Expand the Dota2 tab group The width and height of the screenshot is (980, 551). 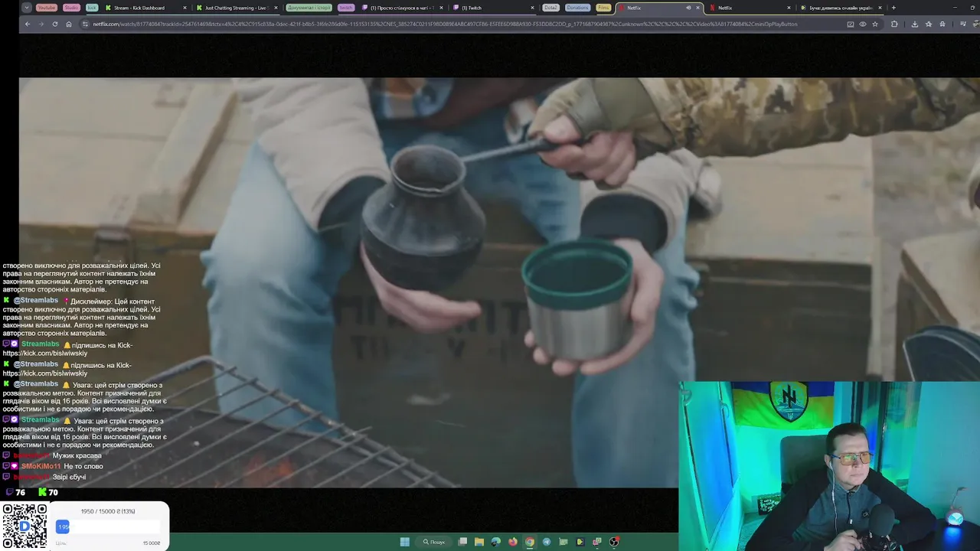coord(550,8)
